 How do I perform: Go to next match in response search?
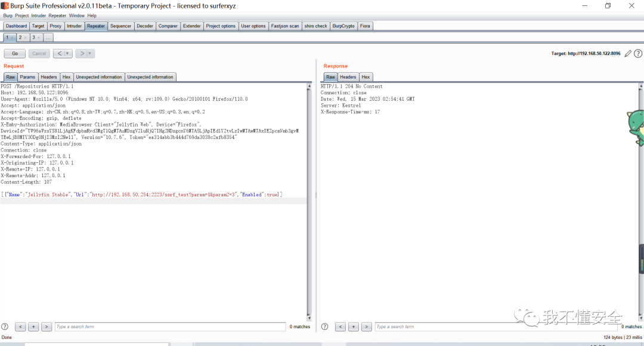[x=366, y=327]
